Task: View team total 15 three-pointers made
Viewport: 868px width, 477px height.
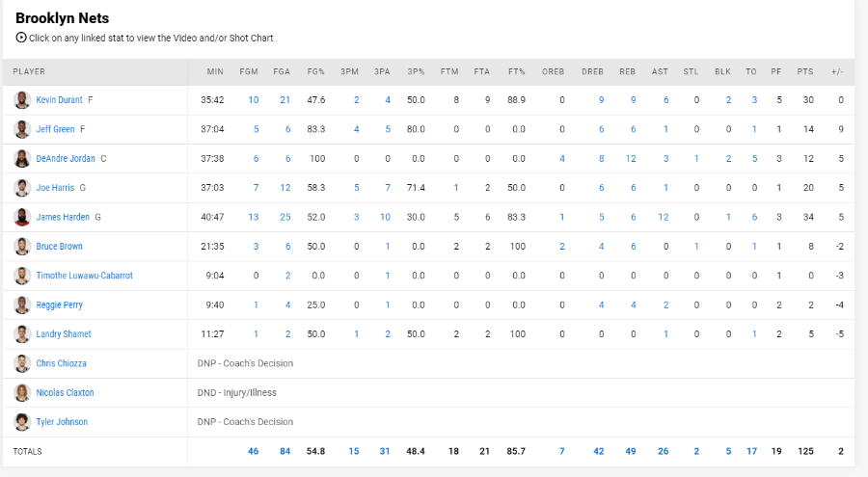Action: coord(354,452)
